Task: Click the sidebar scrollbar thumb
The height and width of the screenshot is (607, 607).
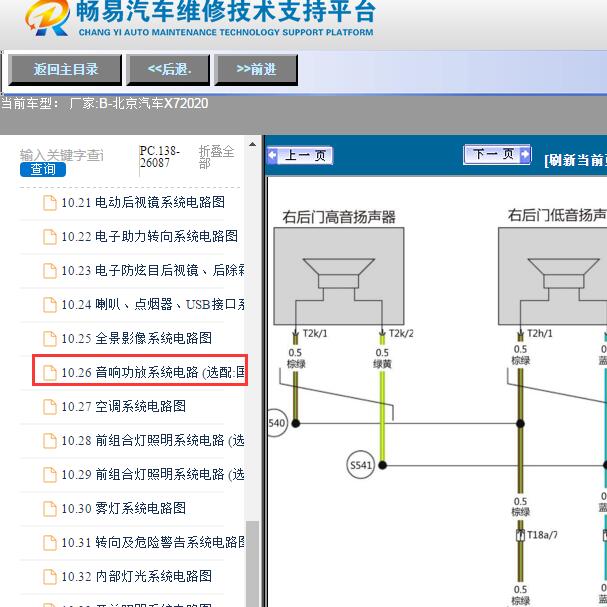Action: 252,564
